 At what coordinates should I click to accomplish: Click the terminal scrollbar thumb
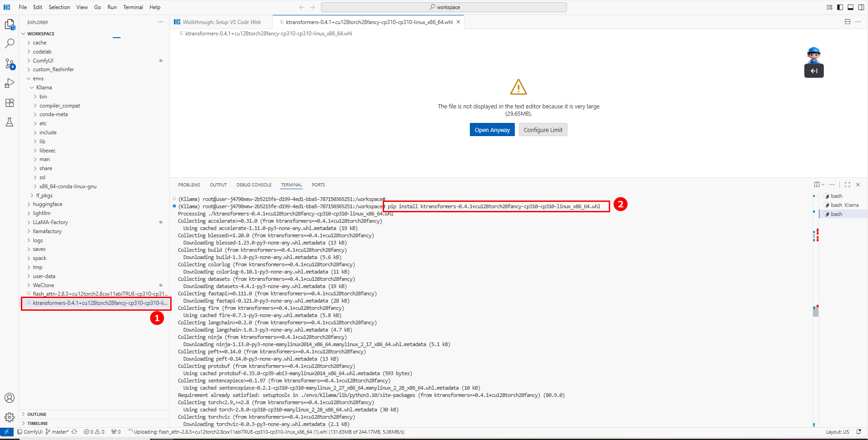coord(816,311)
